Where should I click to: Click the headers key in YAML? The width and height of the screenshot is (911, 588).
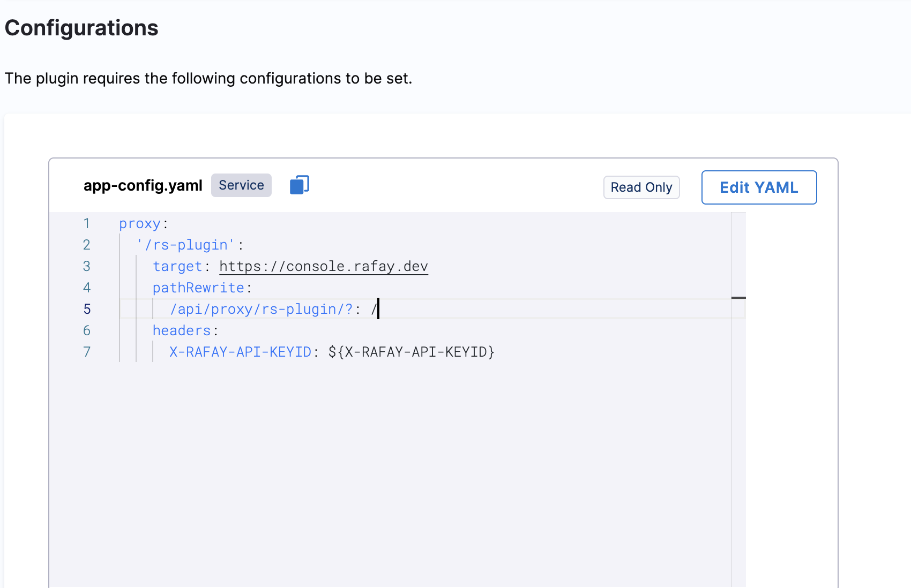(182, 330)
